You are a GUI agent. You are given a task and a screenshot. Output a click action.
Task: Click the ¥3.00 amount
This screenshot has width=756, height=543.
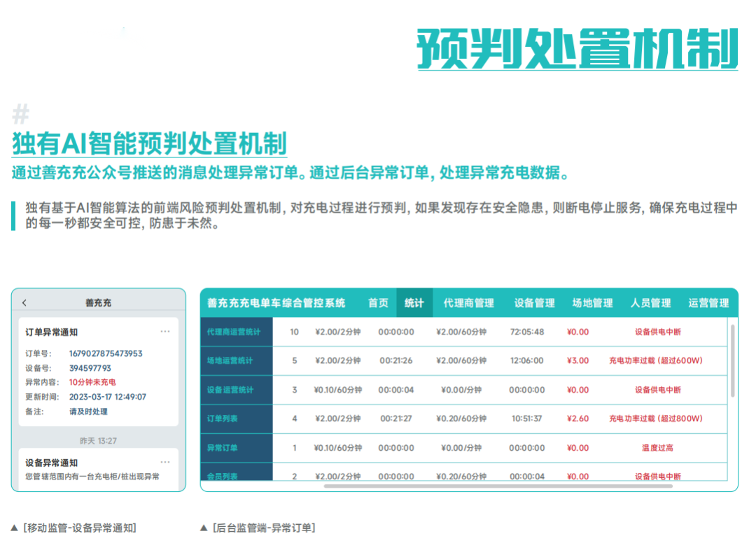577,360
